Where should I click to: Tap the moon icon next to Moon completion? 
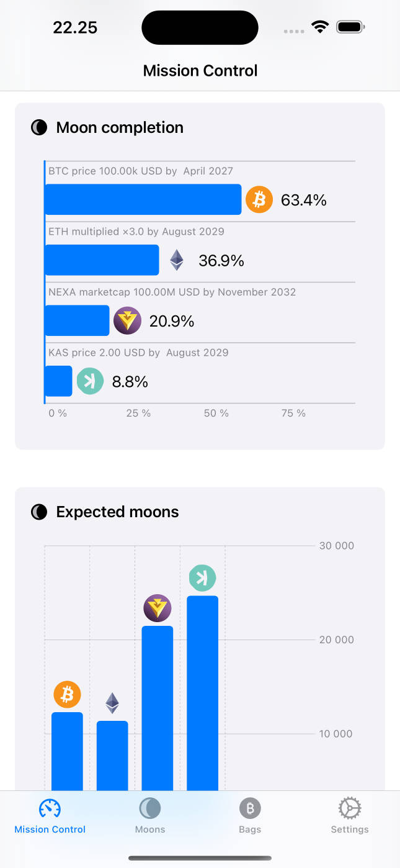39,128
